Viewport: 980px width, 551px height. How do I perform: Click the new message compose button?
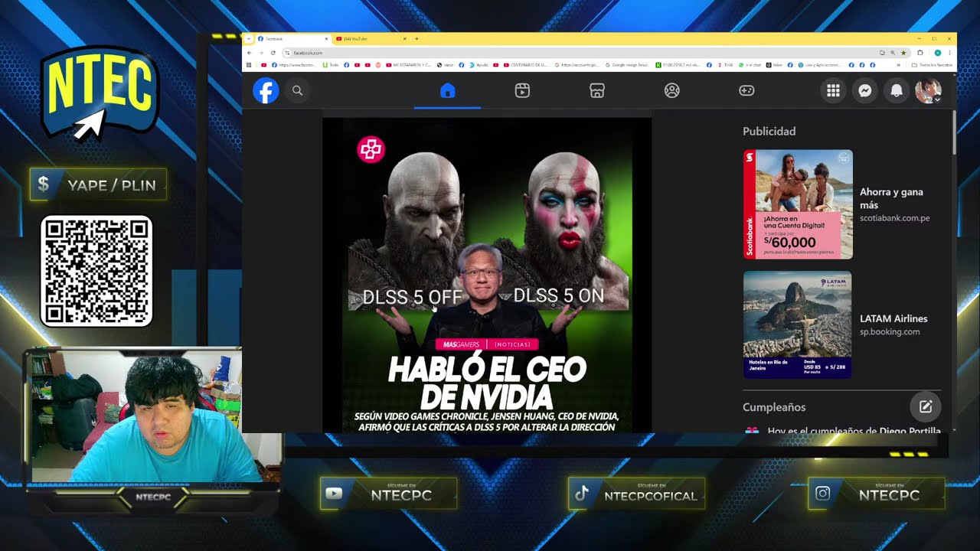(x=926, y=406)
